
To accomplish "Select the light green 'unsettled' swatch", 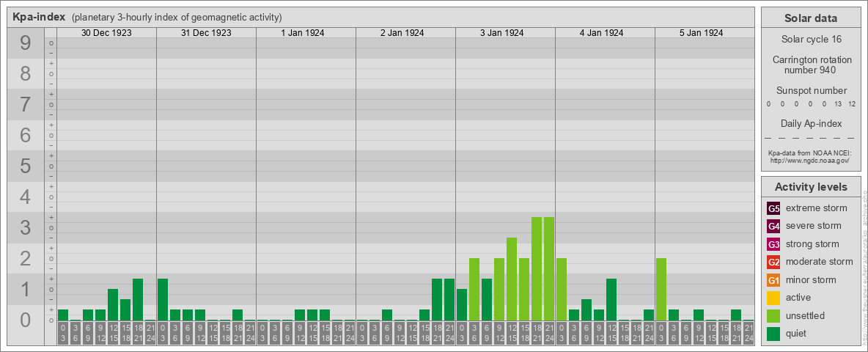I will pos(774,315).
